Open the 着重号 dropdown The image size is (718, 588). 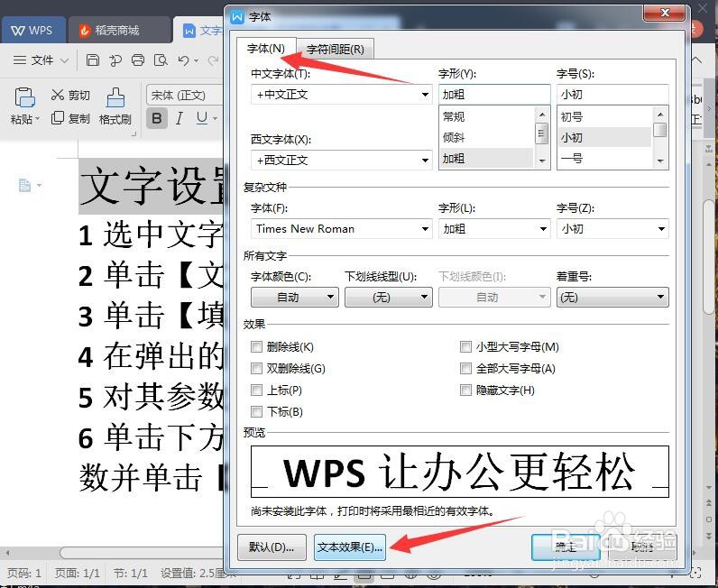[x=612, y=298]
